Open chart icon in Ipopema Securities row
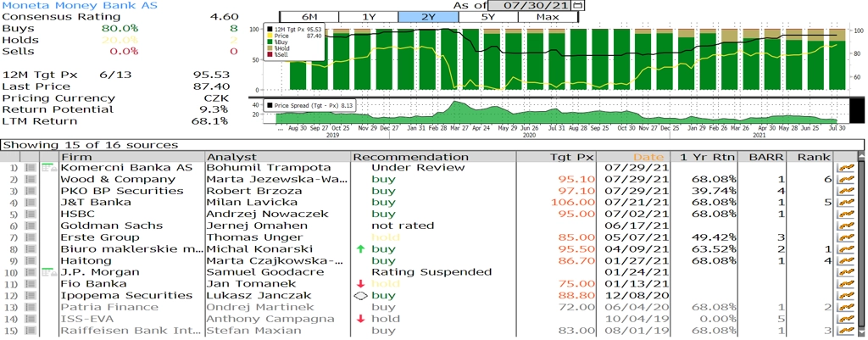The height and width of the screenshot is (340, 868). coord(847,296)
